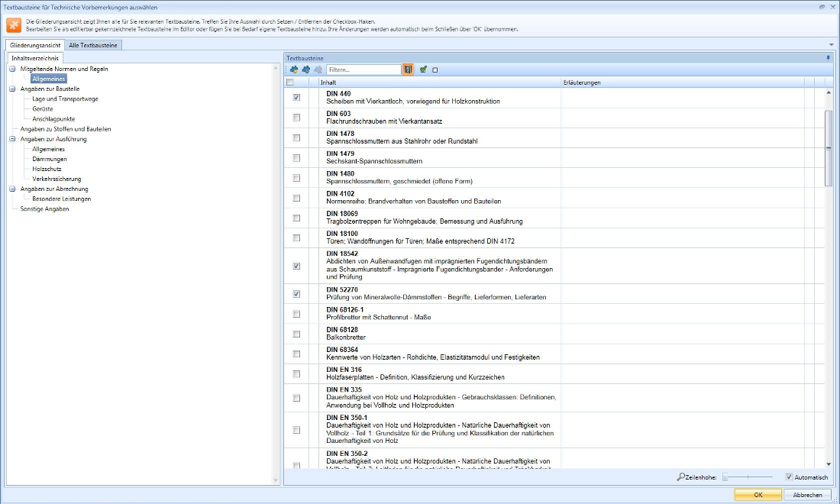The height and width of the screenshot is (504, 840).
Task: Check the DIN 603 checkbox
Action: [296, 118]
